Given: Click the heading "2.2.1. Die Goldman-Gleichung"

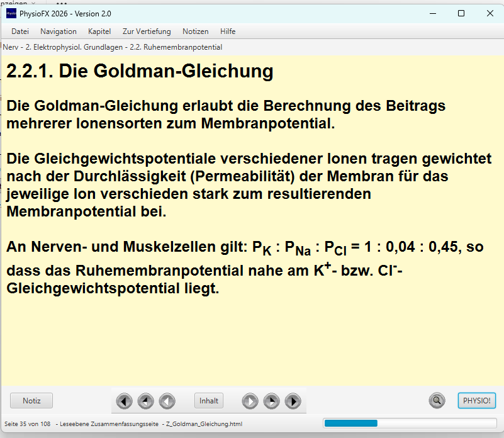Looking at the screenshot, I should [x=140, y=71].
